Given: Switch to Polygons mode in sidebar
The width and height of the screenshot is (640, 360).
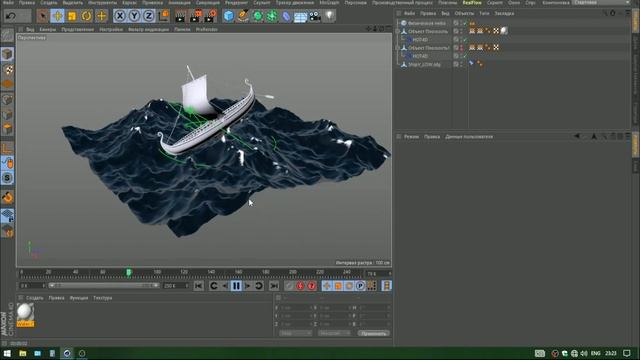Looking at the screenshot, I should (7, 129).
